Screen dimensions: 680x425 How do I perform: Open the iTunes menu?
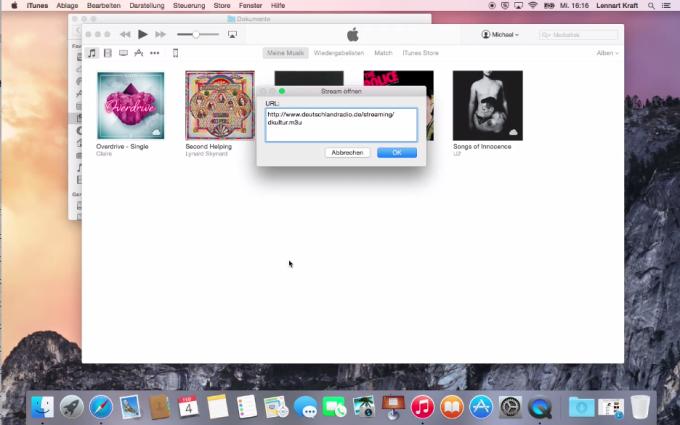[x=37, y=6]
